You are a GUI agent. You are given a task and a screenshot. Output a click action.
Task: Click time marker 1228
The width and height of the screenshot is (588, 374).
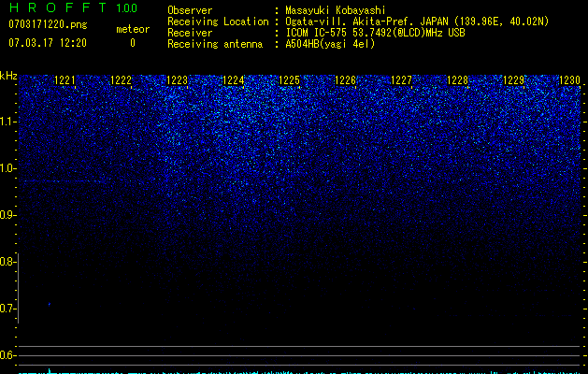click(x=457, y=80)
